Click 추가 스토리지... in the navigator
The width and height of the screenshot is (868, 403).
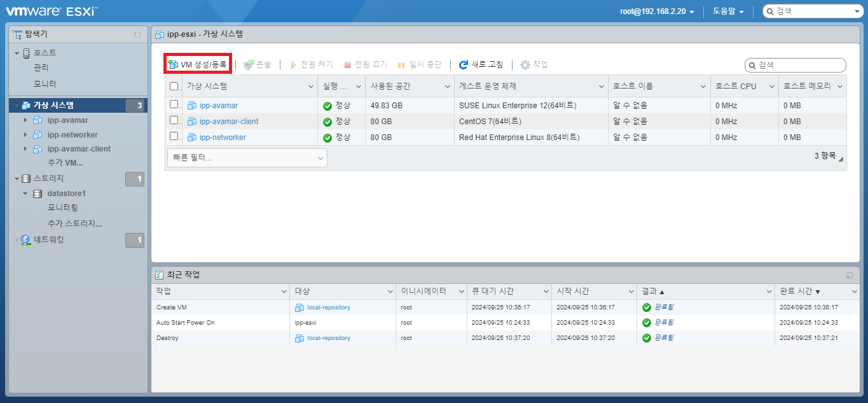pyautogui.click(x=75, y=224)
